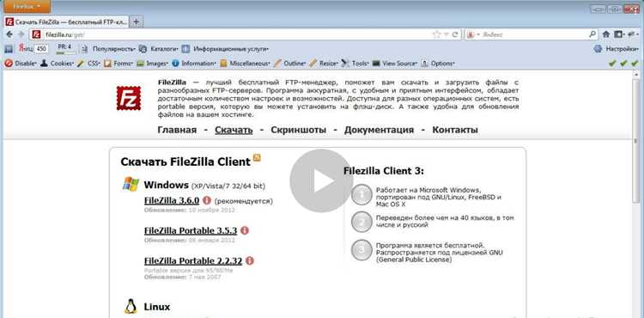Screen dimensions: 644x318
Task: Open the Miscellaneous menu
Action: pos(250,64)
